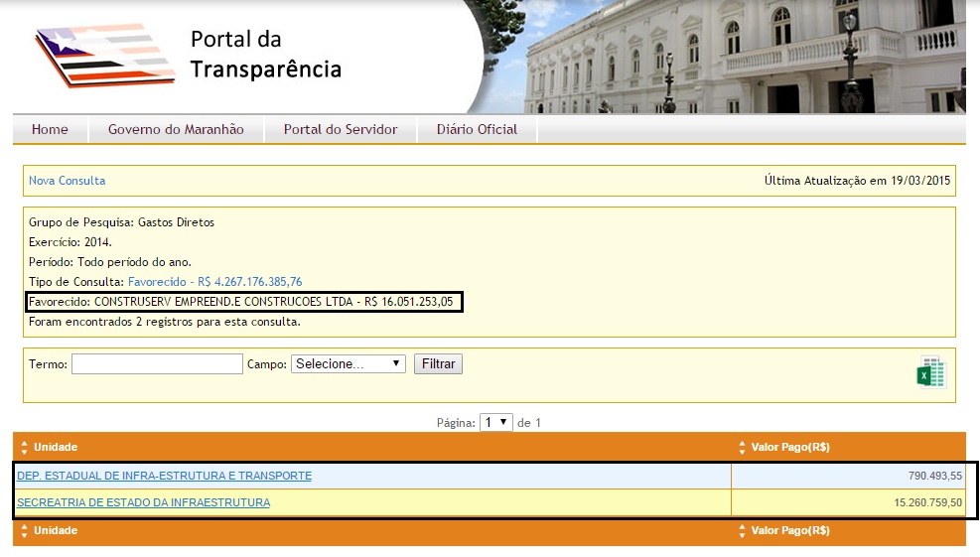Select the Diário Oficial menu item
Viewport: 980px width, 557px height.
point(477,129)
